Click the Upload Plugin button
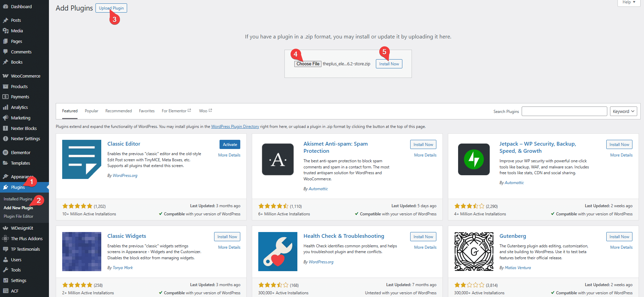 coord(111,8)
